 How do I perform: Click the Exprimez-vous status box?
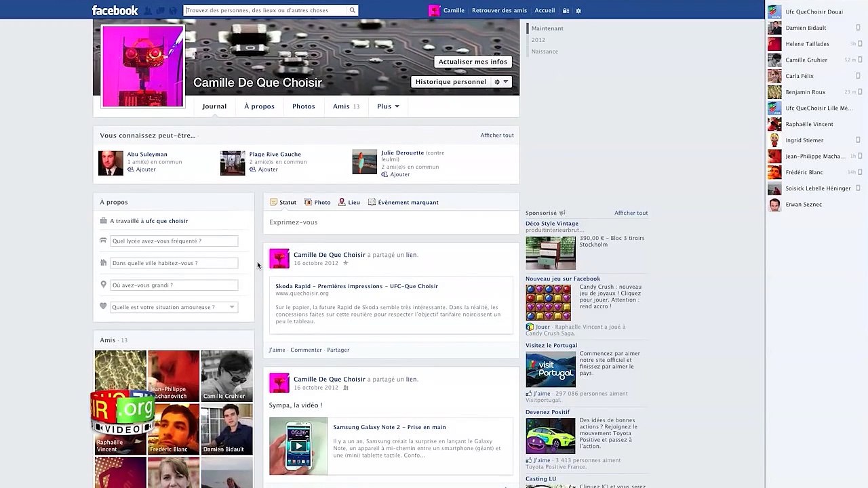tap(391, 222)
